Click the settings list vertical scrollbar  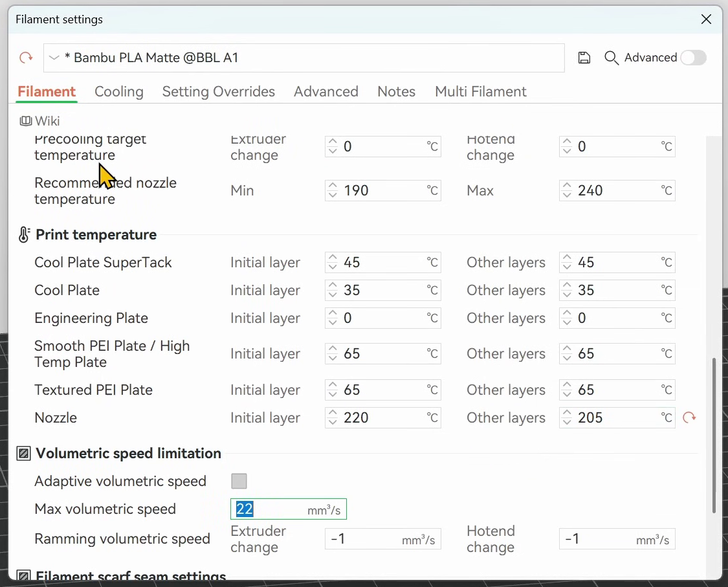[714, 435]
